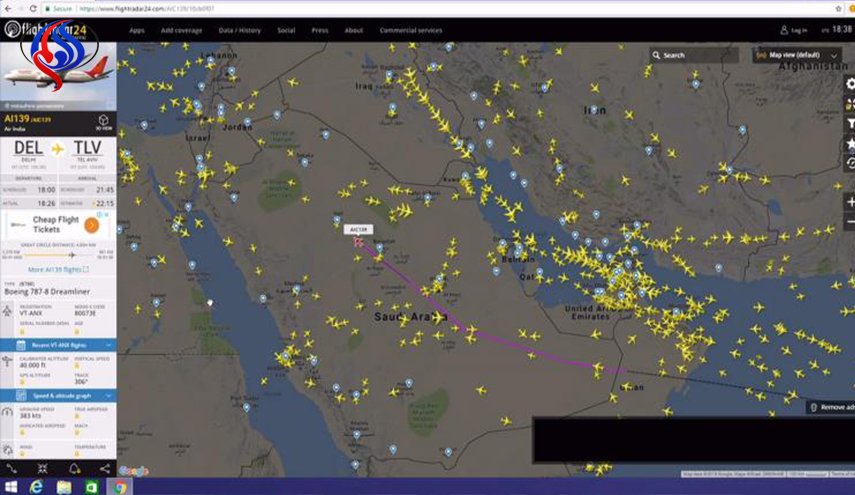855x495 pixels.
Task: Click the TLV destination airport code
Action: point(87,148)
